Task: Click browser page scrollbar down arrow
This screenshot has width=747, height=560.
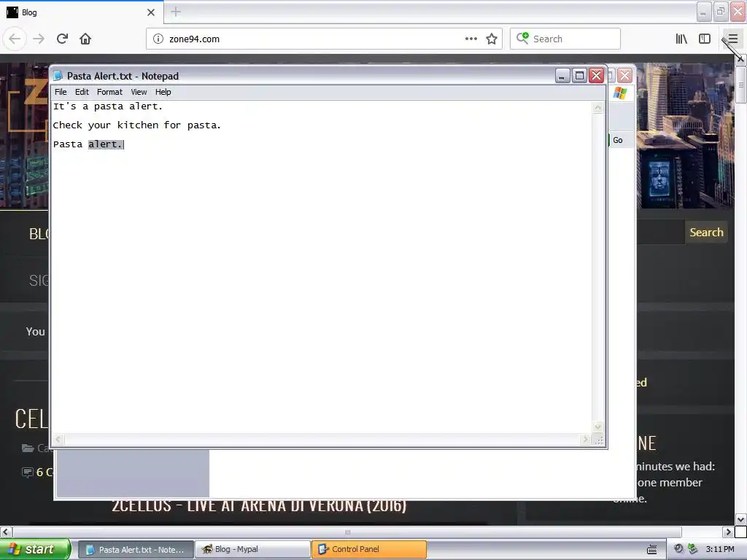Action: coord(741,519)
